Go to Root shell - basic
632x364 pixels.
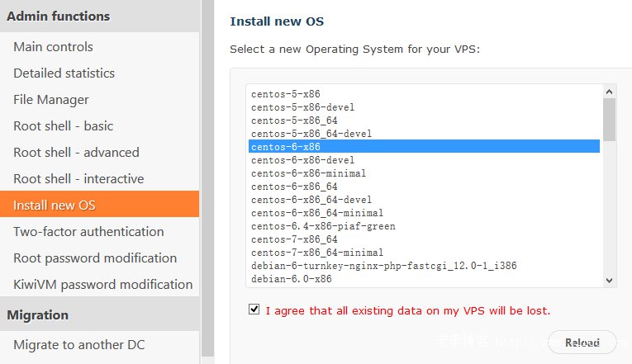coord(100,126)
